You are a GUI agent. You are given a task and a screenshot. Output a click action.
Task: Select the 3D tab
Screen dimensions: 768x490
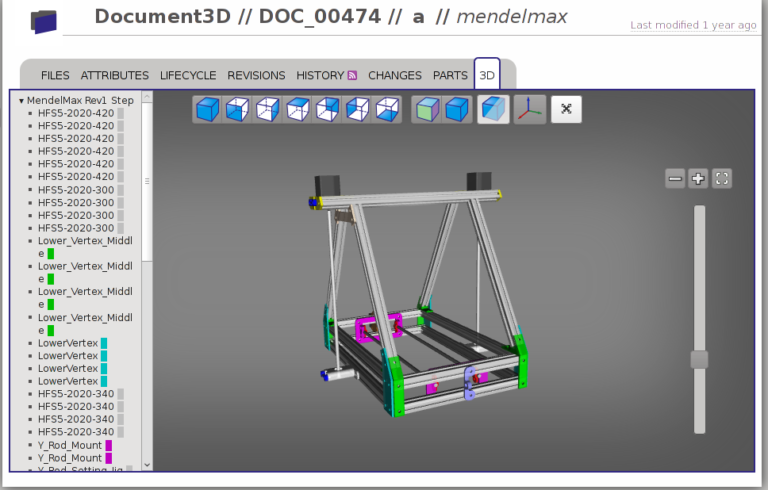pyautogui.click(x=487, y=75)
